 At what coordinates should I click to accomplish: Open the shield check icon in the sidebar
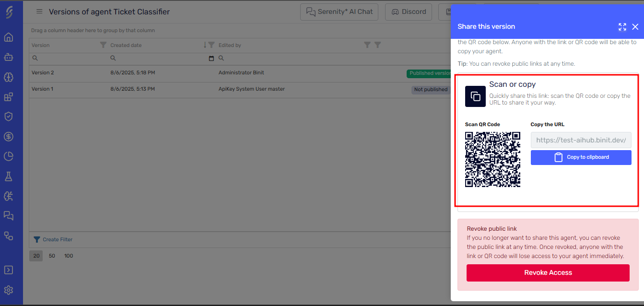tap(9, 117)
